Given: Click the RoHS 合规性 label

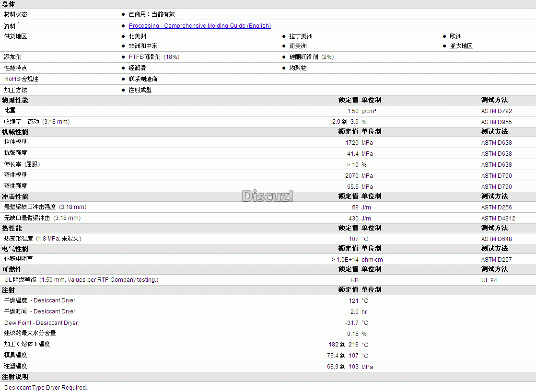Looking at the screenshot, I should (21, 79).
